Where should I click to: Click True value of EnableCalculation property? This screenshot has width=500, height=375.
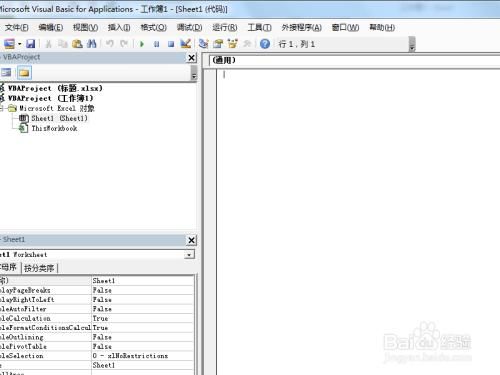tap(142, 318)
